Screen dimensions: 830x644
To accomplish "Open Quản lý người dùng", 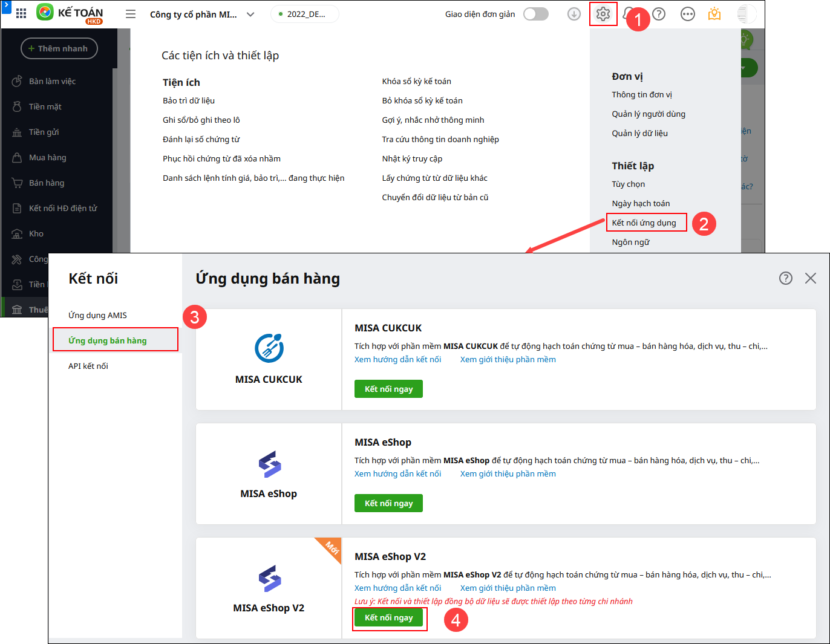I will [649, 114].
